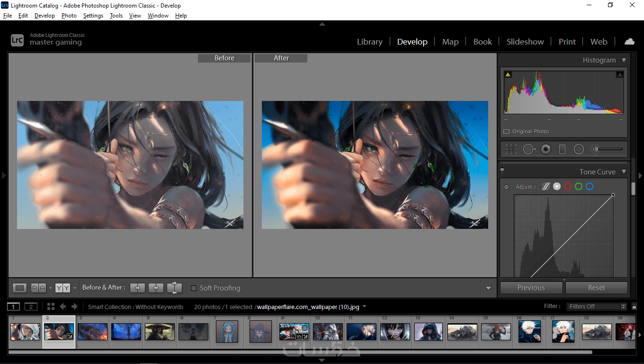Viewport: 644px width, 364px height.
Task: Click the upper-right tone curve control point
Action: click(x=613, y=195)
